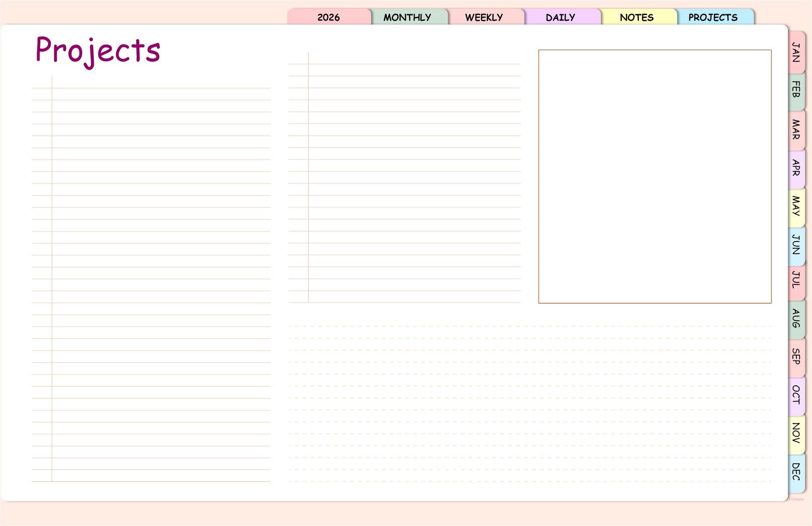
Task: Open the 2026 yearly tab
Action: [x=329, y=17]
